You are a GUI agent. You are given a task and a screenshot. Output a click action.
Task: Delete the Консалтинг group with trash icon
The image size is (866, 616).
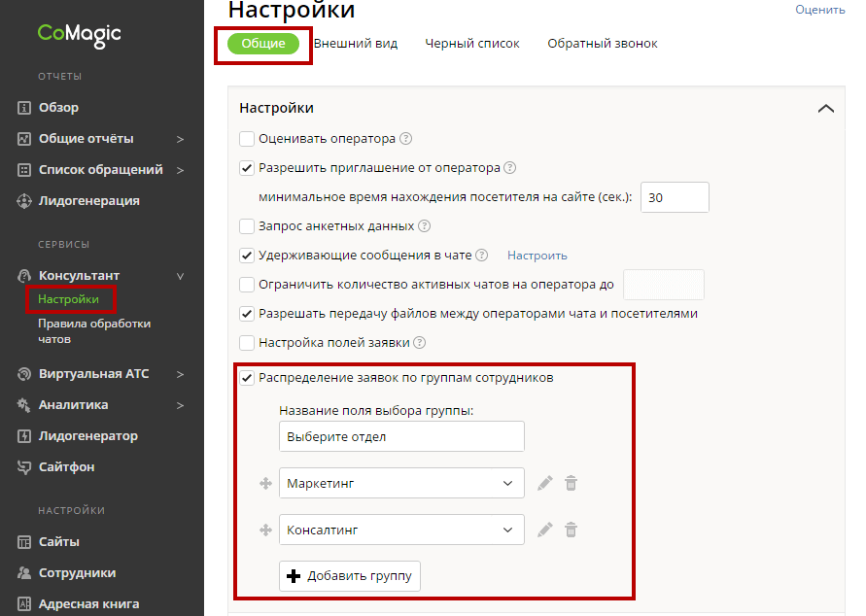[572, 530]
